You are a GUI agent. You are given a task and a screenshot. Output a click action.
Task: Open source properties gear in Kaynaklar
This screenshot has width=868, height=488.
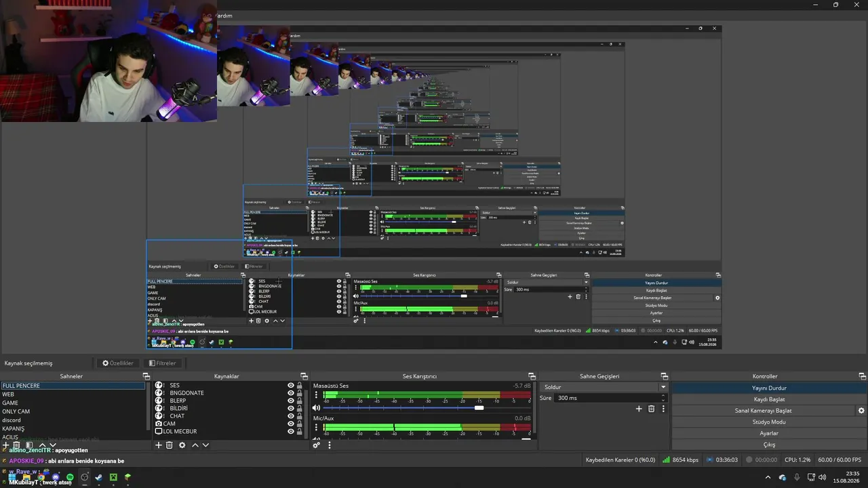(x=182, y=445)
